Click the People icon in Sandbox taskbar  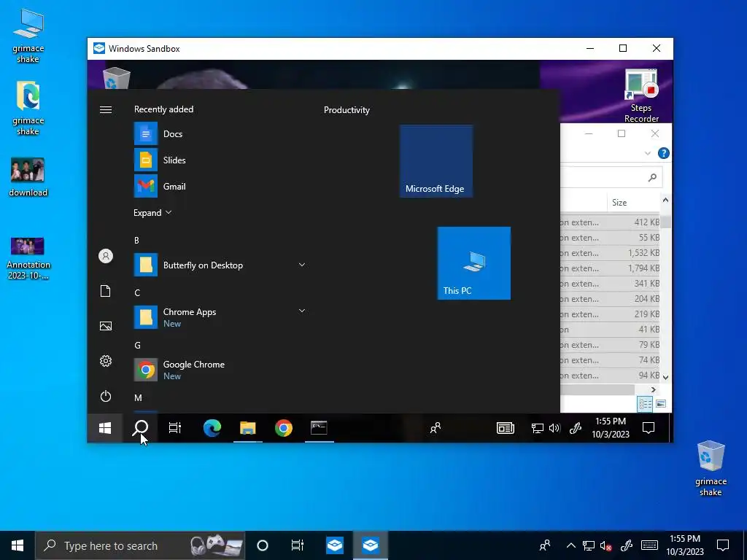click(436, 428)
